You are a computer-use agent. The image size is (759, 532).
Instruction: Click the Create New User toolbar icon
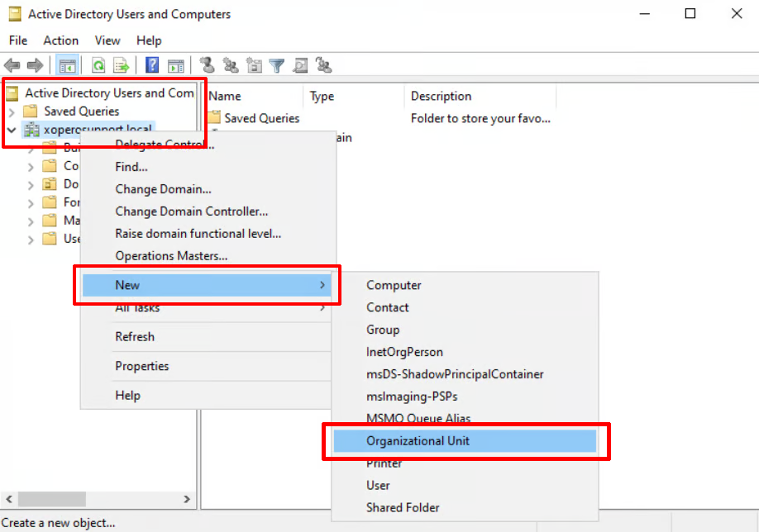[207, 65]
